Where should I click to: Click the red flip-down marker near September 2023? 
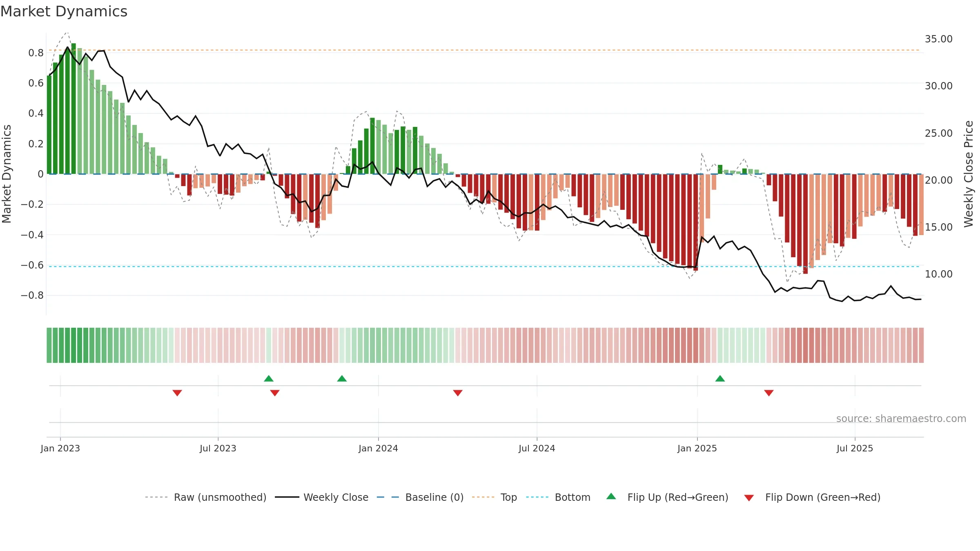[x=275, y=393]
